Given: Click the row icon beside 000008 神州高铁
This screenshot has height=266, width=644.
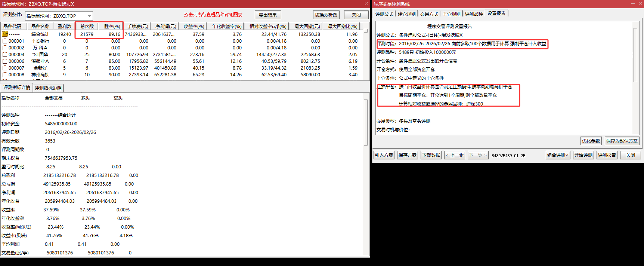Looking at the screenshot, I should click(5, 75).
